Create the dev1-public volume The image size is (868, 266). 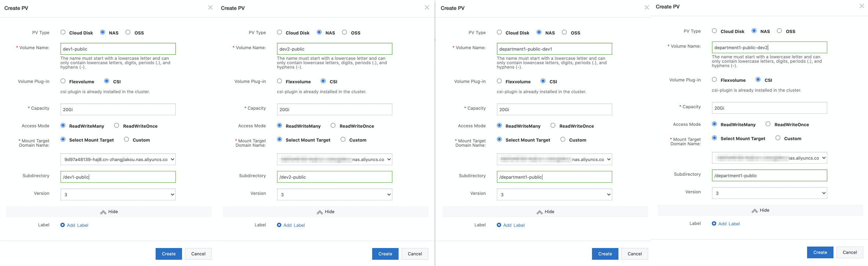(x=169, y=254)
